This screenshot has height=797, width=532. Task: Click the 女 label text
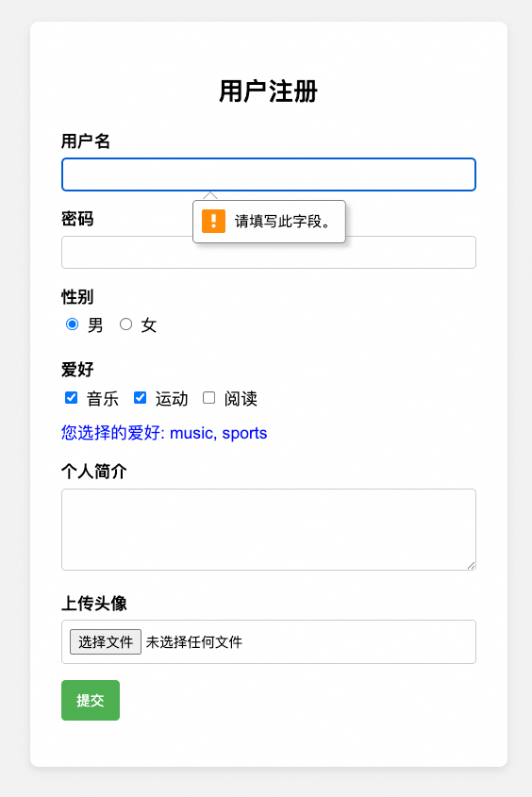click(x=148, y=324)
